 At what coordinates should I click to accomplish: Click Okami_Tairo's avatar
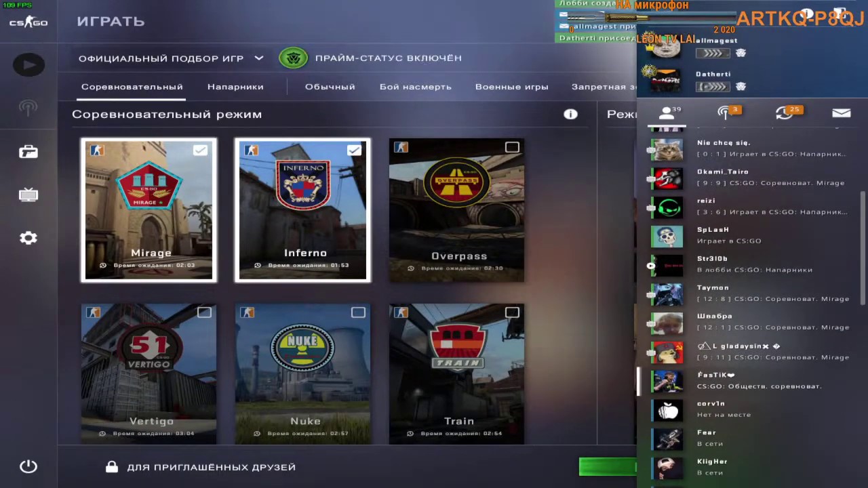click(x=667, y=178)
